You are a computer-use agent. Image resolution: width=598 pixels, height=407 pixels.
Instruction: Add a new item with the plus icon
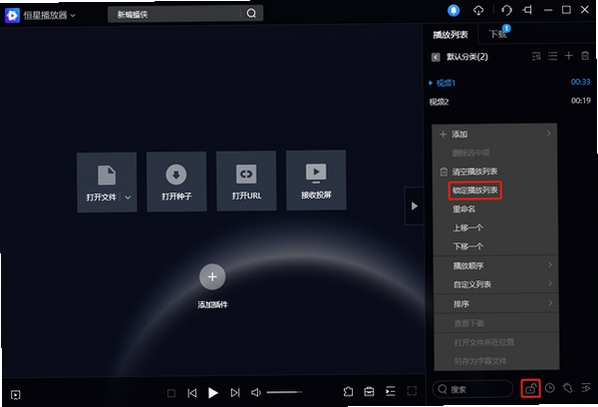pos(569,56)
